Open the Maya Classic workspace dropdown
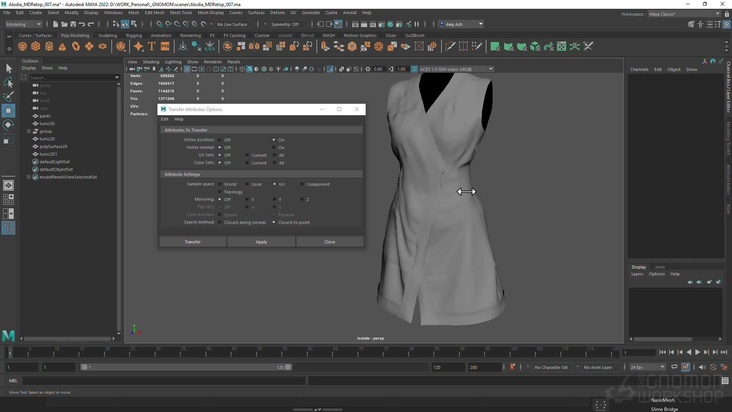732x412 pixels. pos(684,14)
